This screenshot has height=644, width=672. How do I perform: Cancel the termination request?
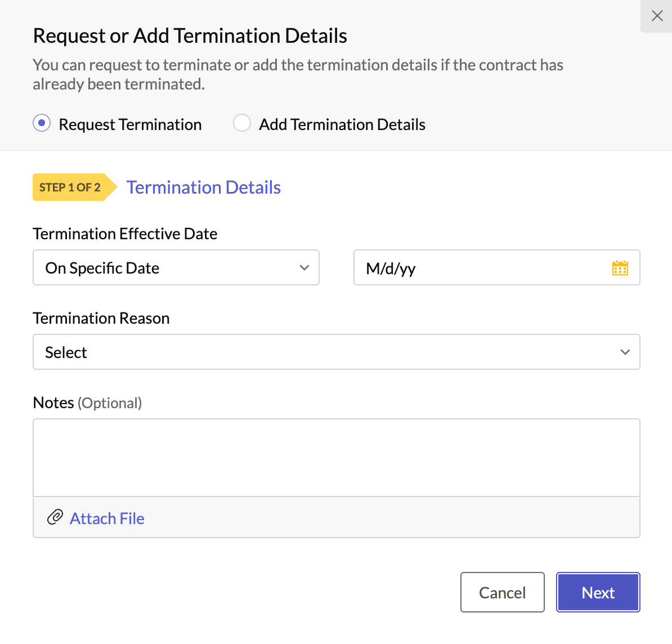tap(502, 592)
